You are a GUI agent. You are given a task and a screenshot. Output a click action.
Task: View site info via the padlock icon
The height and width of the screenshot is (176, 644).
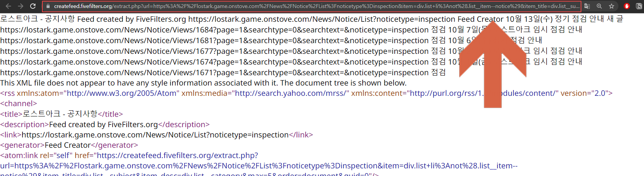pos(48,6)
